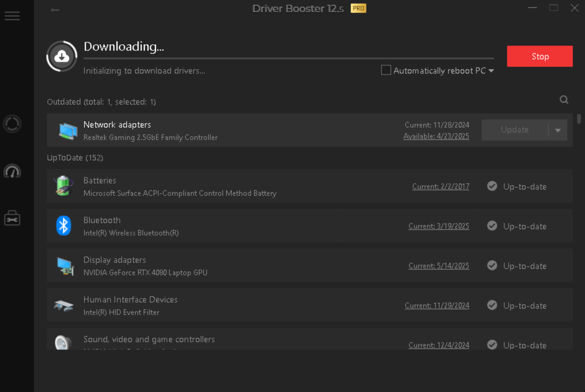Click the Batteries up-to-date checkmark icon

pos(492,186)
